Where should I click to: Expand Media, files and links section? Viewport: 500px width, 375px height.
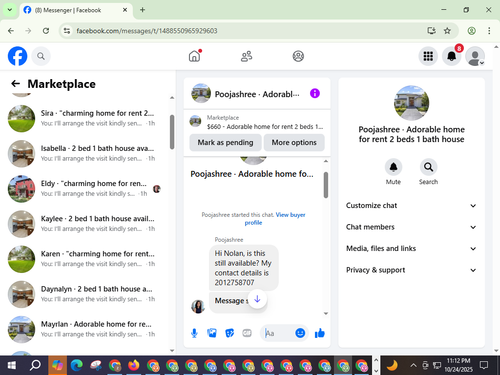click(x=411, y=249)
